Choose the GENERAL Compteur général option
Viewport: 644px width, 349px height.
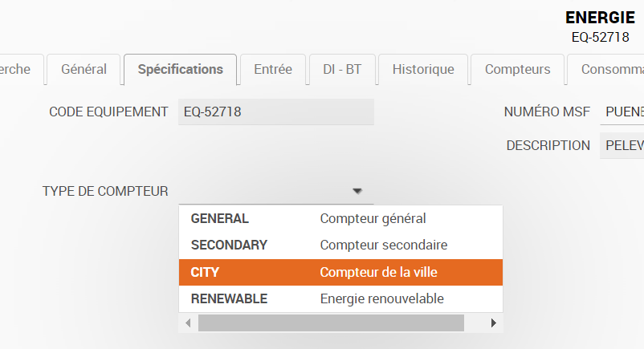[x=341, y=218]
